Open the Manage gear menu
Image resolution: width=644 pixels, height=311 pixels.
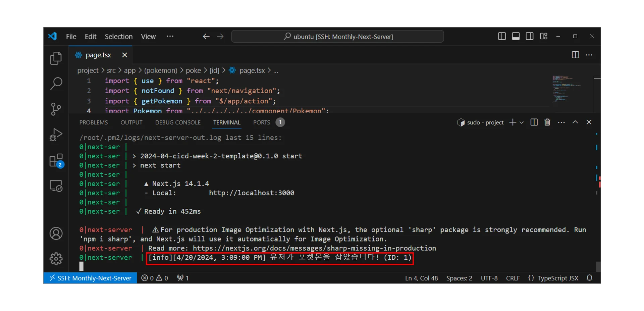point(56,259)
